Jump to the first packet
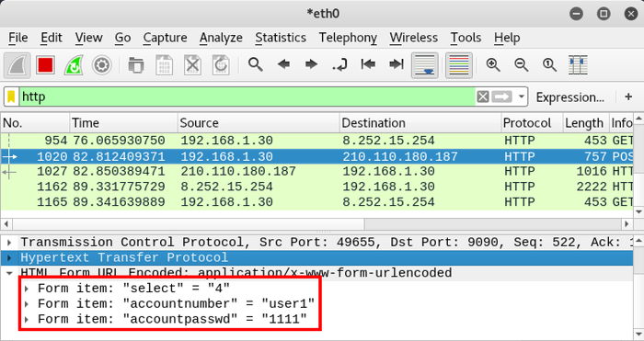The height and width of the screenshot is (341, 644). [368, 64]
